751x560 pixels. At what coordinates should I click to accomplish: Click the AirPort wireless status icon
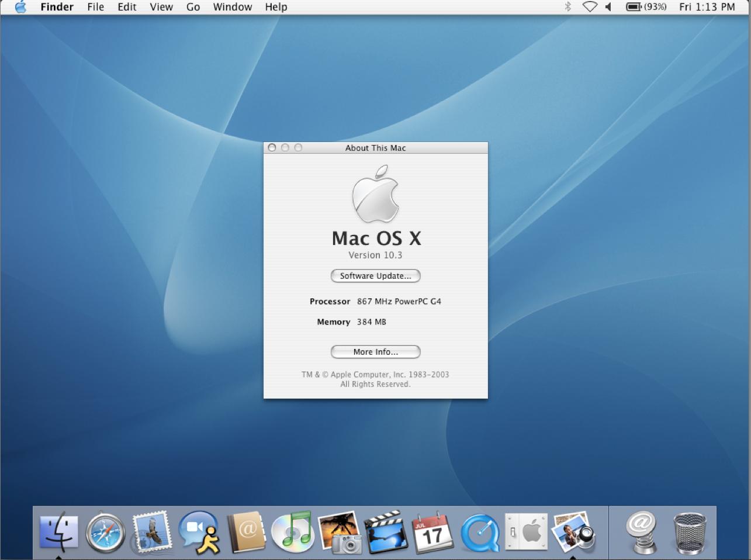point(590,7)
